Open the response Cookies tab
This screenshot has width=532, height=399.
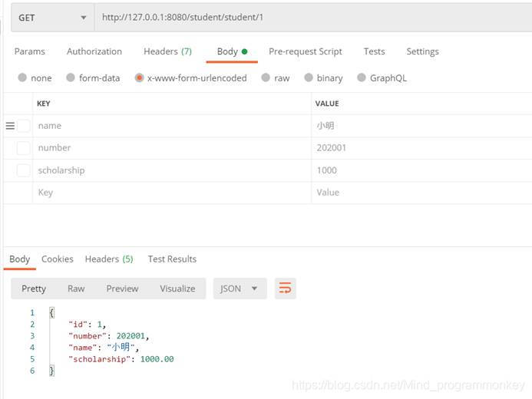pos(58,259)
